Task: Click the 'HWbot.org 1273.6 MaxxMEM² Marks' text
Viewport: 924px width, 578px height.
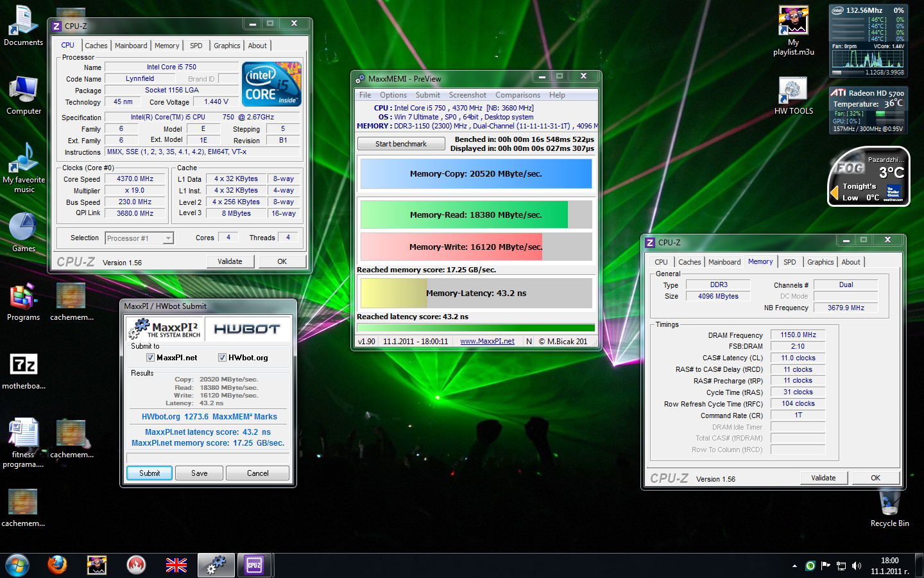Action: (209, 417)
